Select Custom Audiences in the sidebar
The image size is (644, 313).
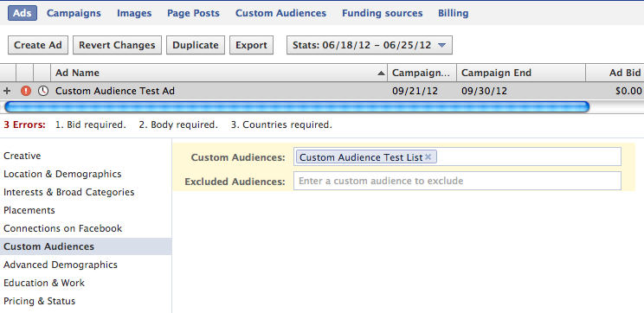coord(86,246)
